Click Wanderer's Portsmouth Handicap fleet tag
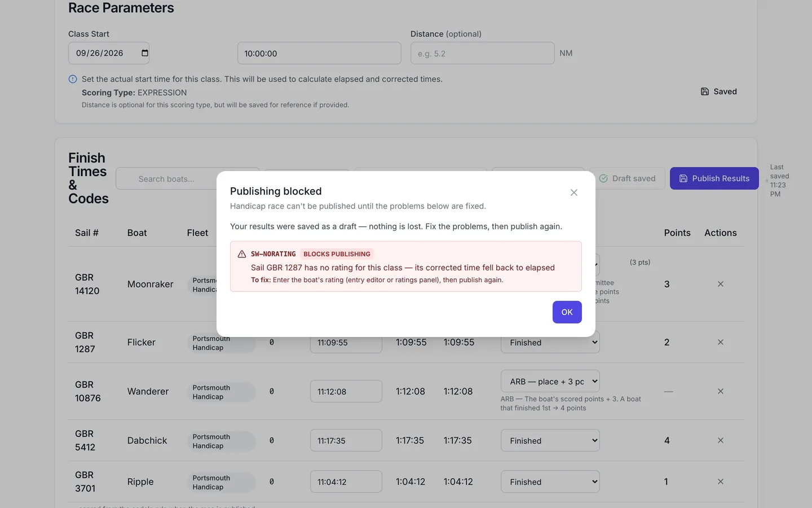This screenshot has width=812, height=508. click(x=222, y=392)
